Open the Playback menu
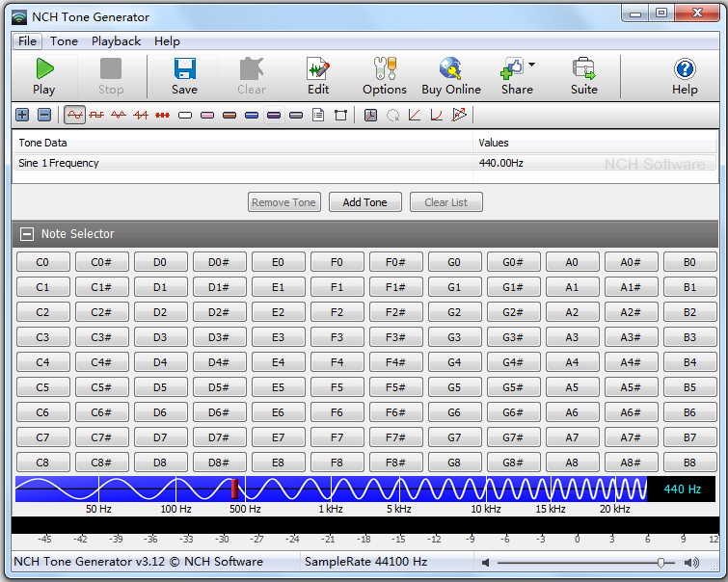728x582 pixels. (x=116, y=41)
